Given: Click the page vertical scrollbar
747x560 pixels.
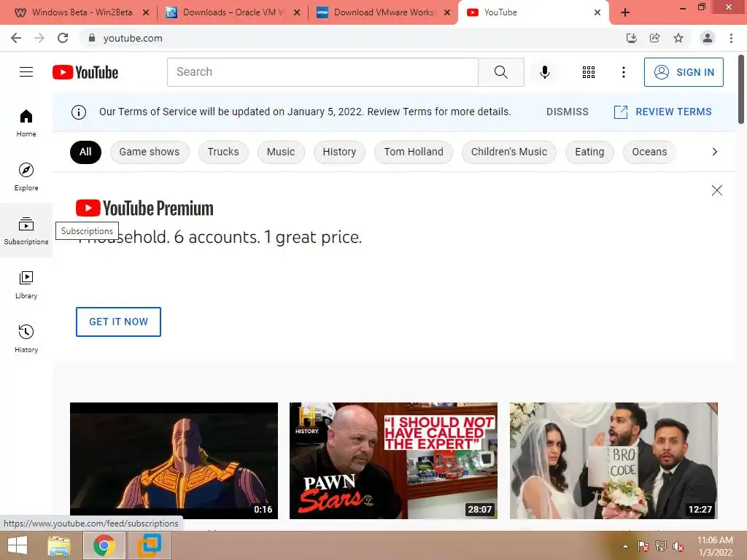Looking at the screenshot, I should [741, 90].
